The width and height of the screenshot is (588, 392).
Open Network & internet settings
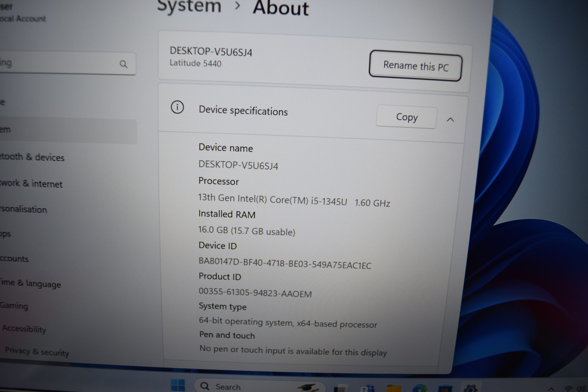click(x=31, y=183)
